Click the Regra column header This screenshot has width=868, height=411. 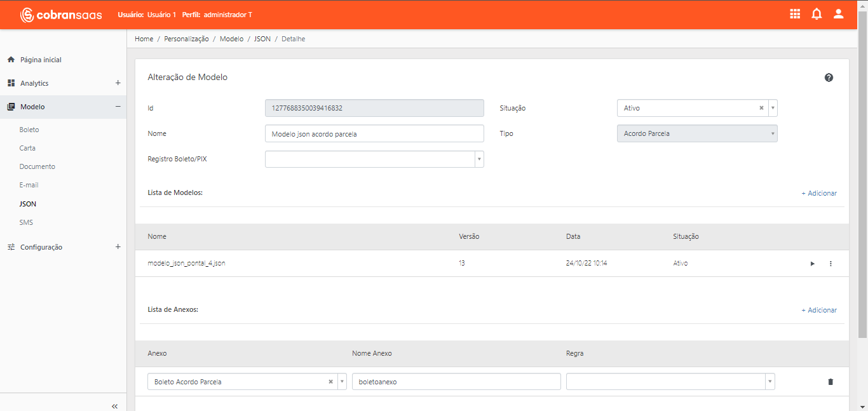[574, 353]
